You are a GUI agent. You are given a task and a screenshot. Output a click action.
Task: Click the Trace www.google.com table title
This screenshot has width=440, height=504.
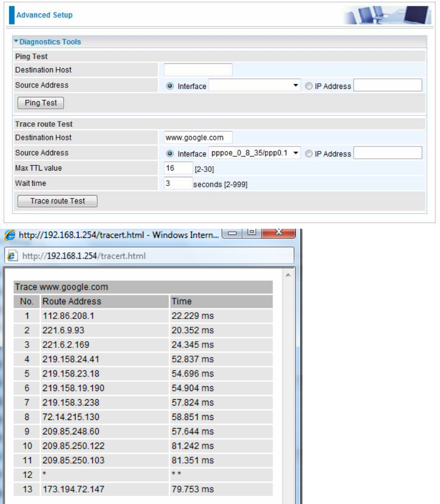(x=62, y=287)
